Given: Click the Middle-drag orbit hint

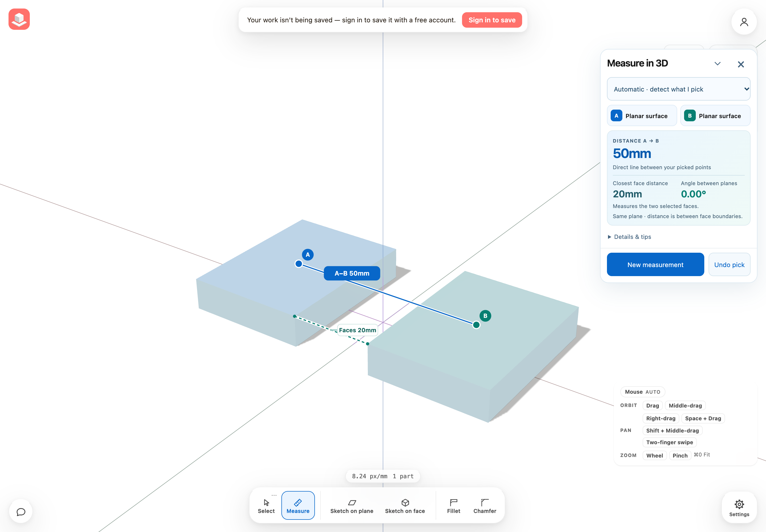Looking at the screenshot, I should pos(685,405).
